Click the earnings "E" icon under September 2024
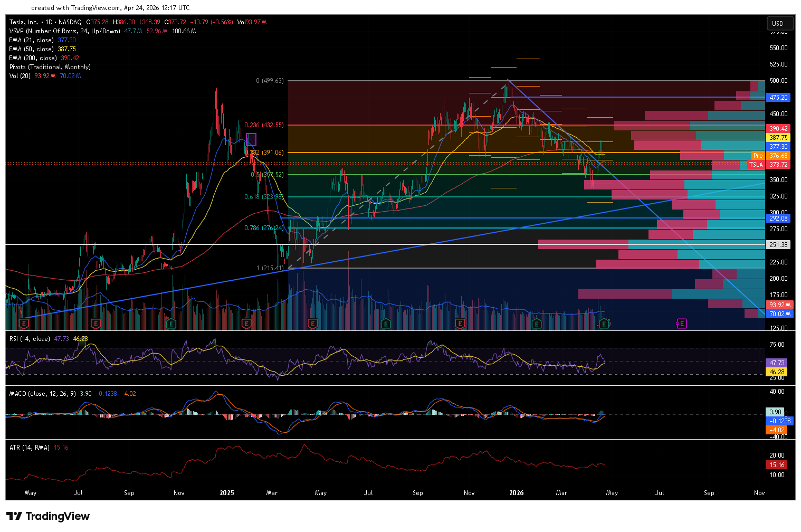This screenshot has width=801, height=532. click(171, 324)
